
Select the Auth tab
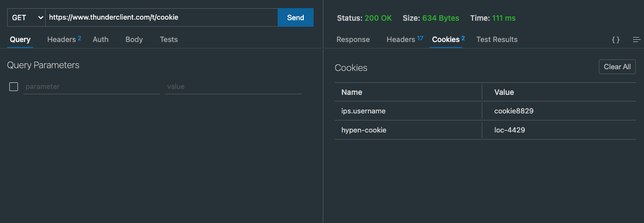click(101, 39)
